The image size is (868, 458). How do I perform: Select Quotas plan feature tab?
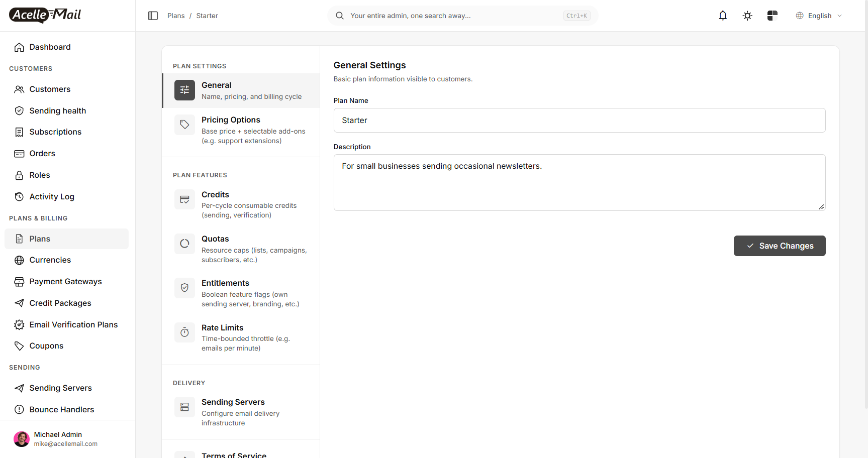point(241,249)
